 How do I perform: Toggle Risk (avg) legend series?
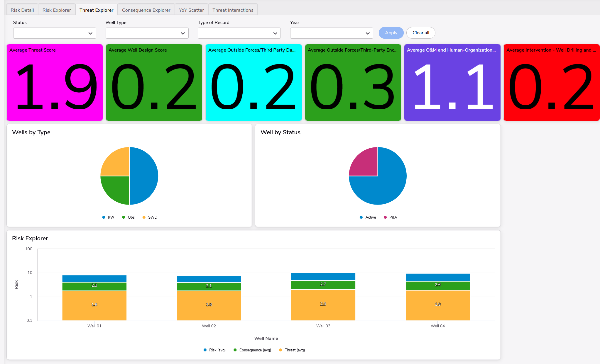coord(214,350)
